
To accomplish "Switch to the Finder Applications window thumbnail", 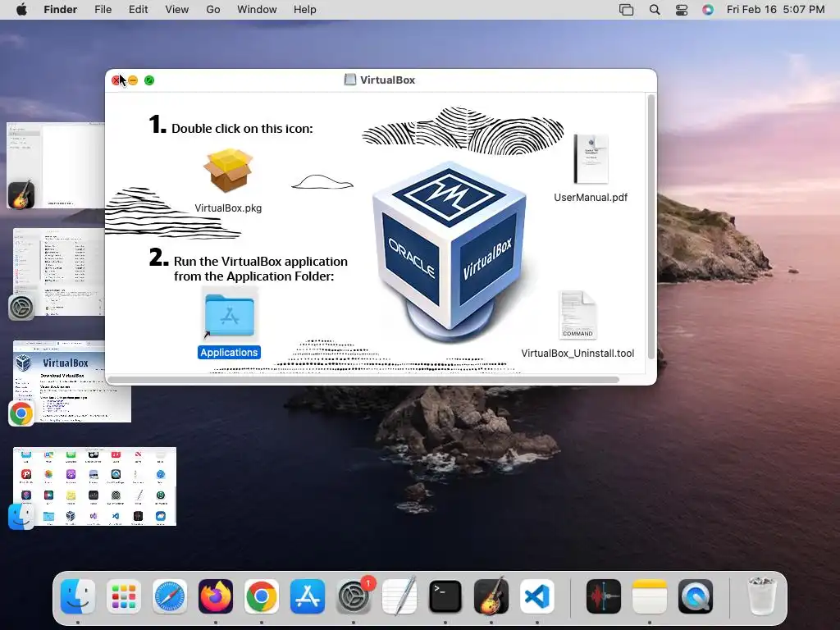I will pyautogui.click(x=94, y=486).
